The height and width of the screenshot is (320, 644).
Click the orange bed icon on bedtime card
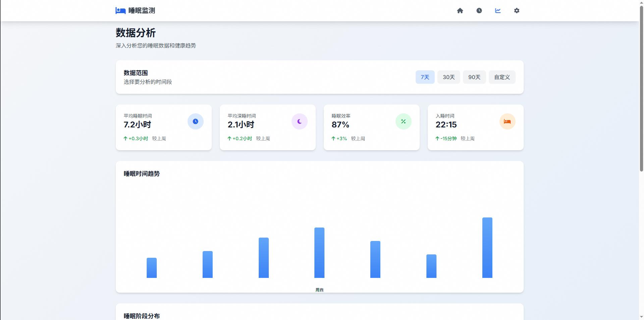click(x=507, y=121)
